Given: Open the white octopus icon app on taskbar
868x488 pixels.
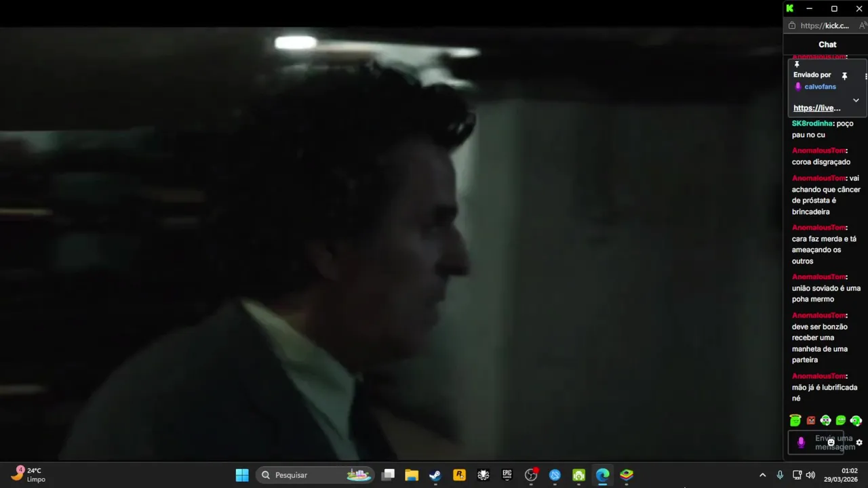Looking at the screenshot, I should [484, 475].
